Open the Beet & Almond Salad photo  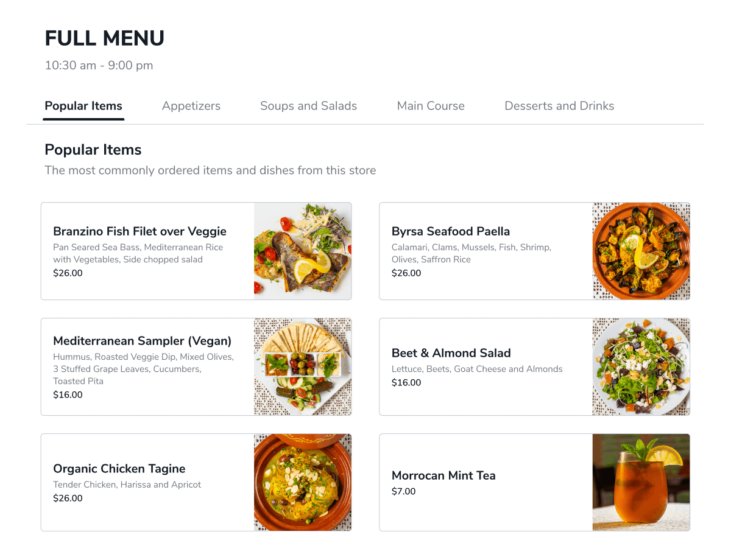[641, 366]
